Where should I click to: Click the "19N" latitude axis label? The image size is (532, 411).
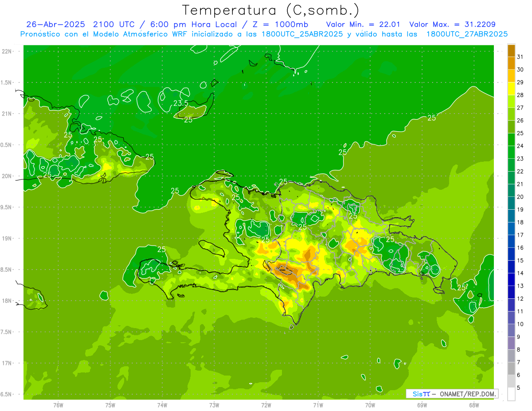point(6,238)
